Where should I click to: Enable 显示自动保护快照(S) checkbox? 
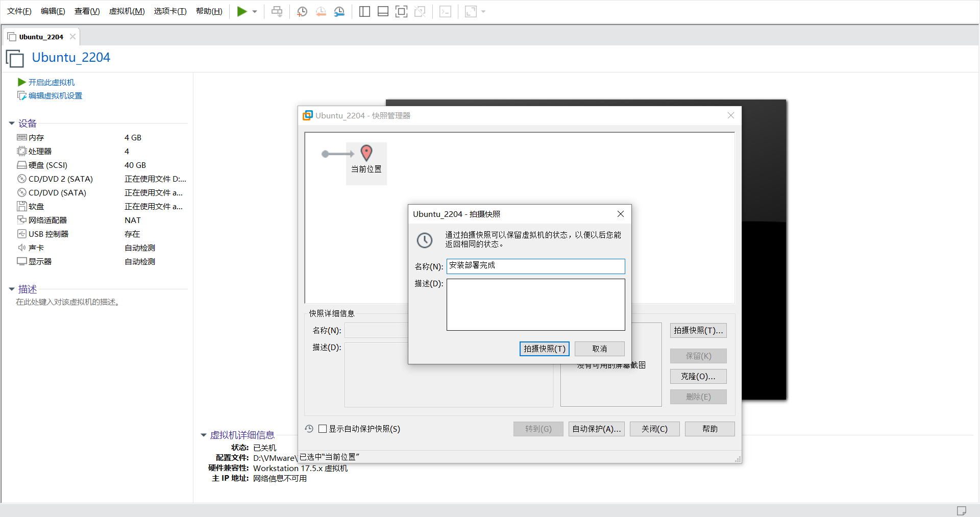pos(323,429)
